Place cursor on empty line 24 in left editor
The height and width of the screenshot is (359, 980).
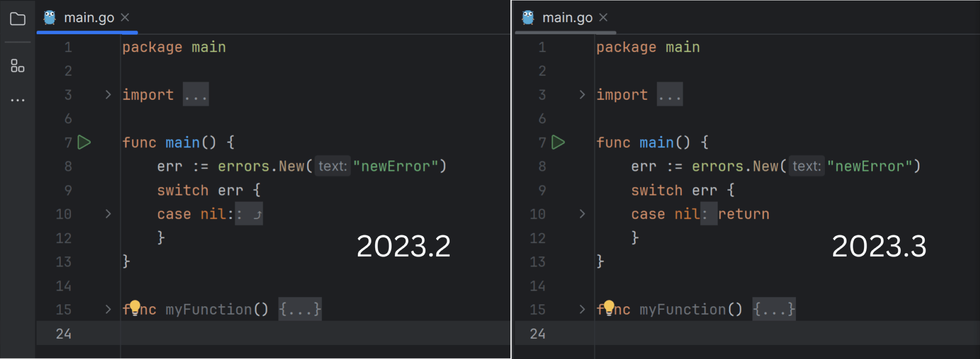click(x=282, y=333)
